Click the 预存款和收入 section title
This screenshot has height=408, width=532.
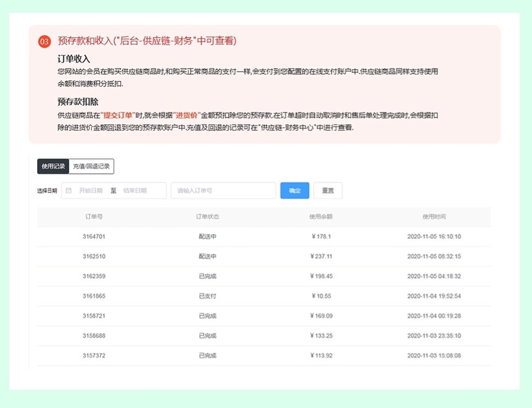147,41
